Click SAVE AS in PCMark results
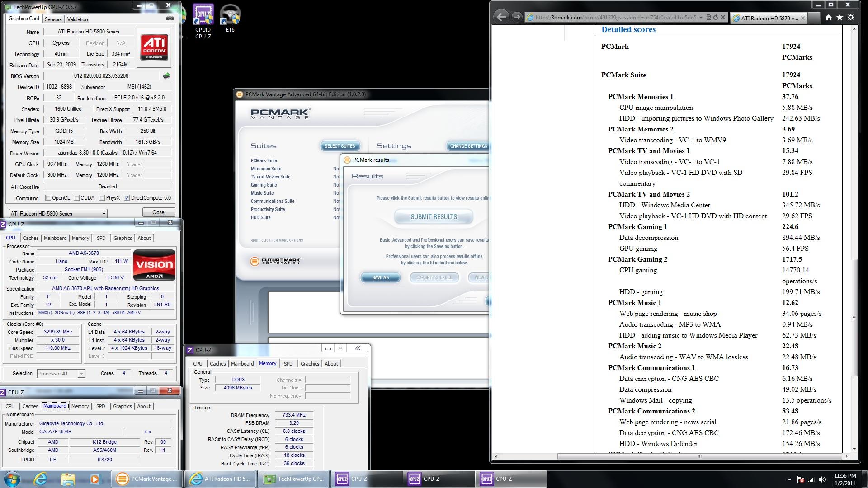The width and height of the screenshot is (868, 488). 380,277
